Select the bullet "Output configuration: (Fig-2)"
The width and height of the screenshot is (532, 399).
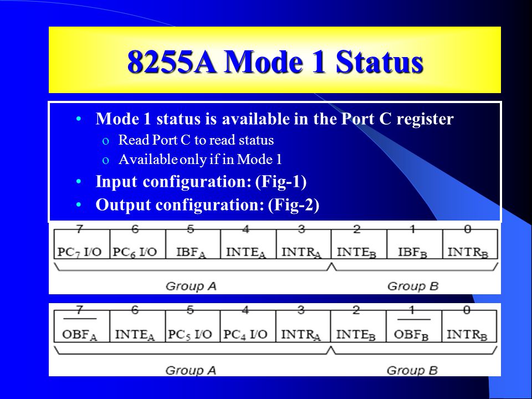207,205
